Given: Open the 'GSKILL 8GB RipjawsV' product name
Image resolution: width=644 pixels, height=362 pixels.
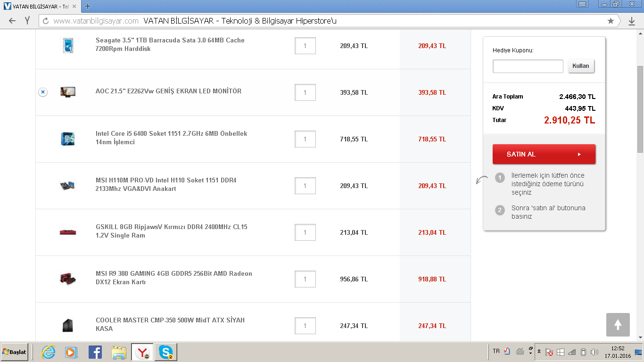Looking at the screenshot, I should (x=172, y=231).
